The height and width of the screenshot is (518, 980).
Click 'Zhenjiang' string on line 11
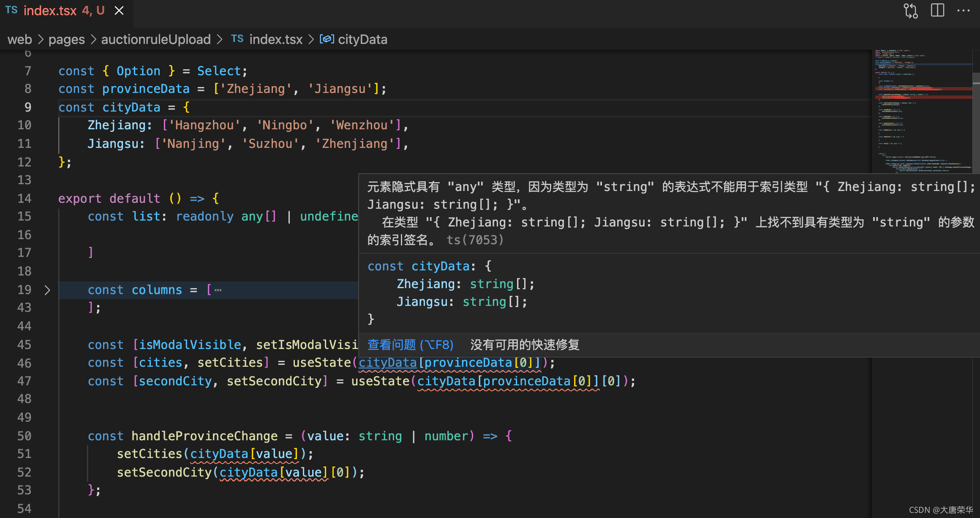tap(355, 144)
